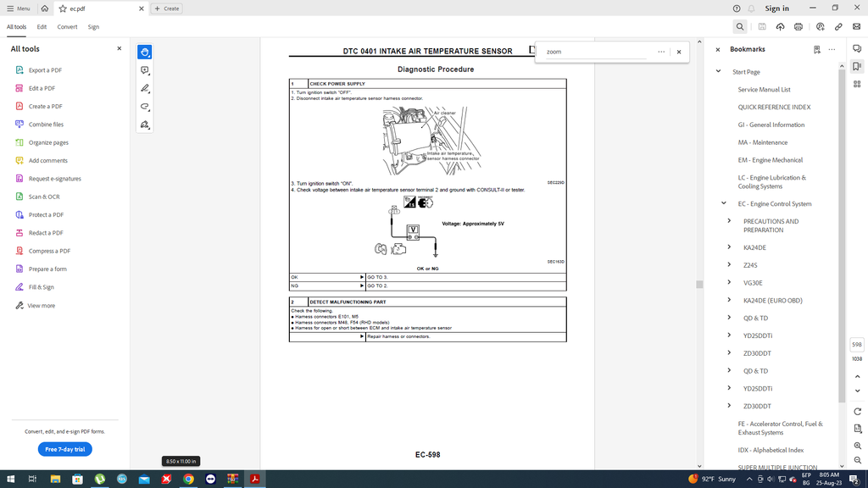Screen dimensions: 868x488
Task: Click the share link icon
Action: point(838,26)
